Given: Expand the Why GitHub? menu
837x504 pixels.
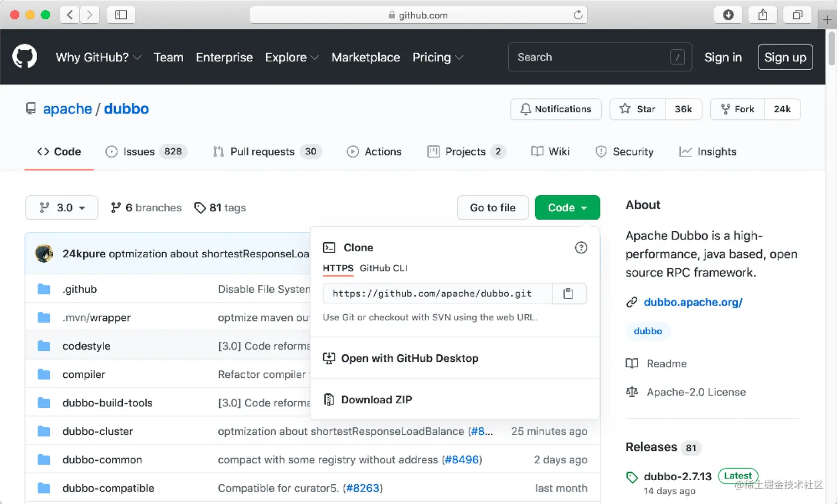Looking at the screenshot, I should tap(99, 57).
